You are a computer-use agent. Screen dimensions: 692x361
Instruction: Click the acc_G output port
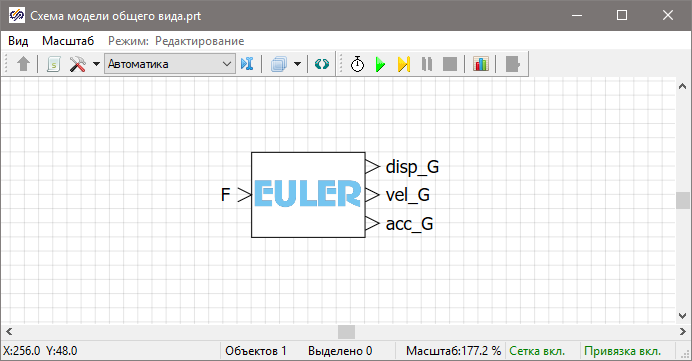click(372, 224)
